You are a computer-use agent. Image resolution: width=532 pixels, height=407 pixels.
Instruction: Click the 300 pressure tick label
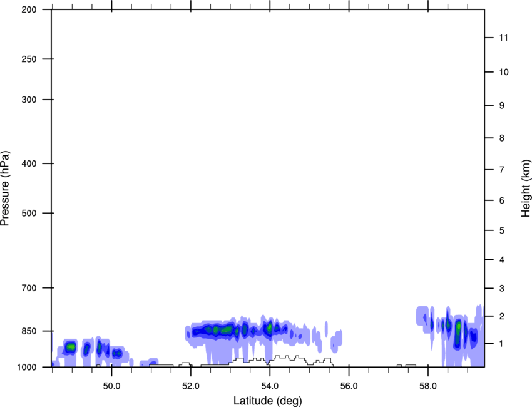(x=29, y=100)
